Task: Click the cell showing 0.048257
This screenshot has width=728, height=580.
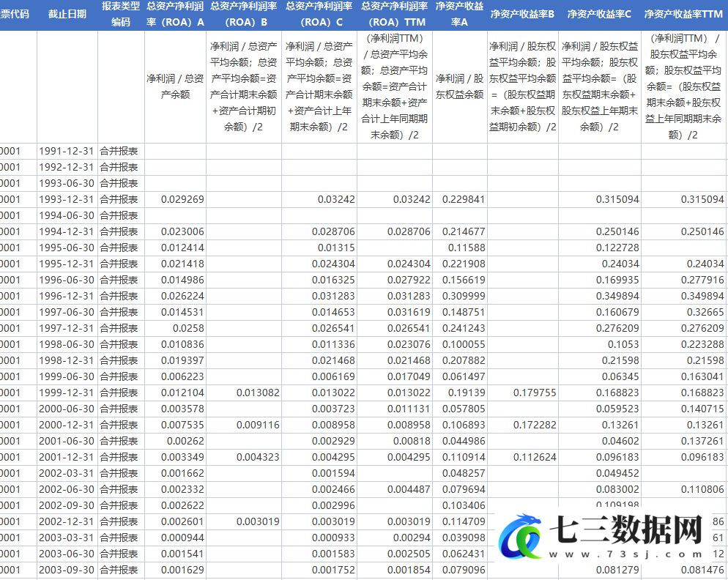Action: coord(460,473)
